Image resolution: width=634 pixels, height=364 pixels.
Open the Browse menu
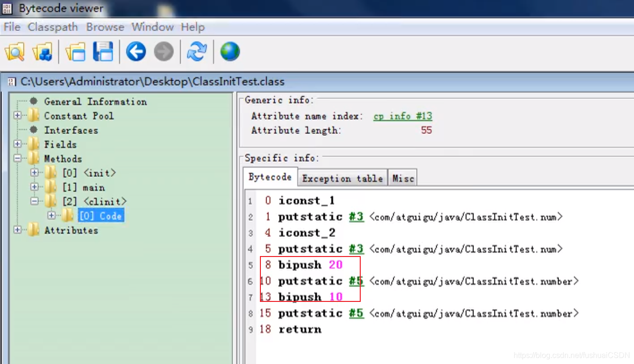tap(105, 27)
